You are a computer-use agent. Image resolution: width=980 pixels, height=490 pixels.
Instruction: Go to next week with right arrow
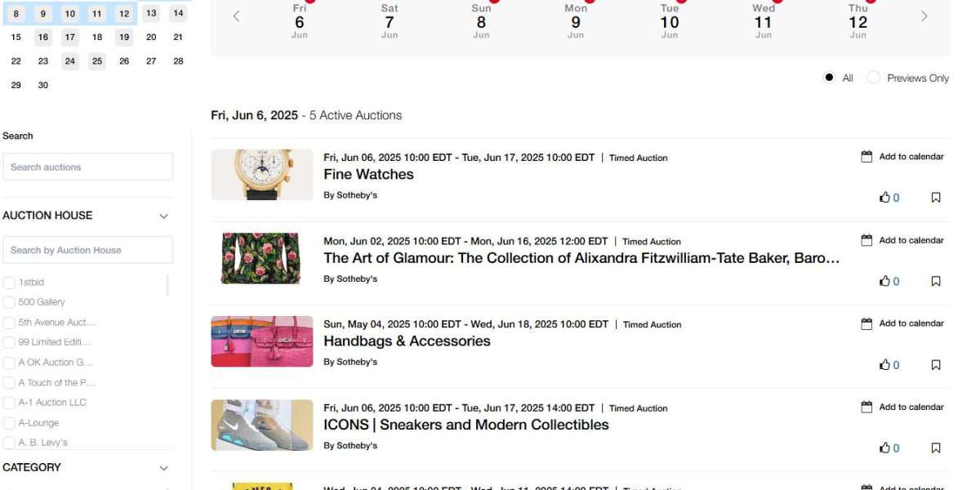click(924, 16)
